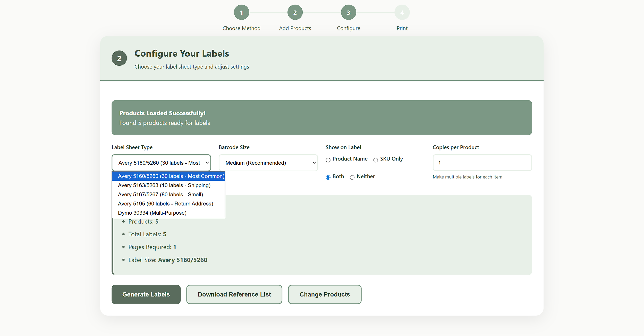The image size is (644, 336).
Task: Select Dymo 30334 Multi-Purpose option
Action: coord(152,213)
